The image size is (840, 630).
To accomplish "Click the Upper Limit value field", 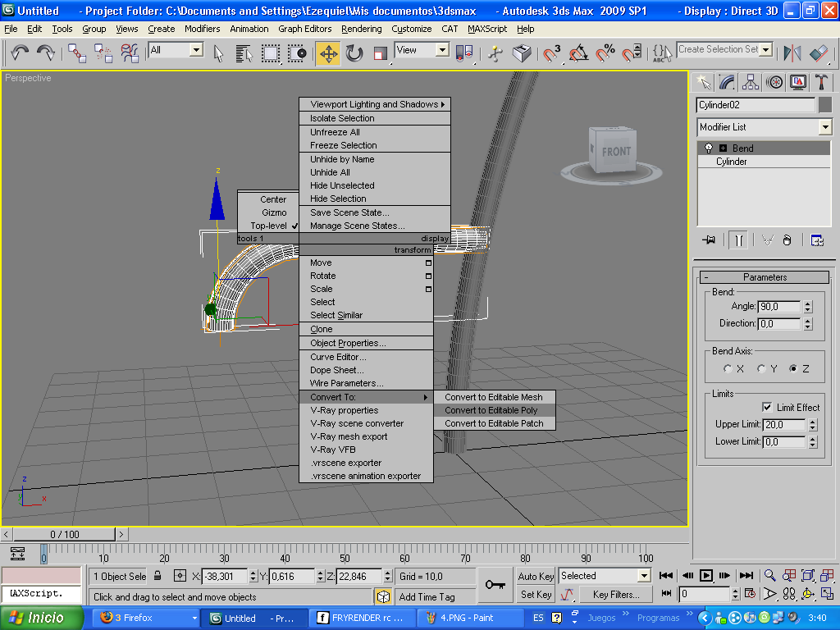I will [783, 424].
